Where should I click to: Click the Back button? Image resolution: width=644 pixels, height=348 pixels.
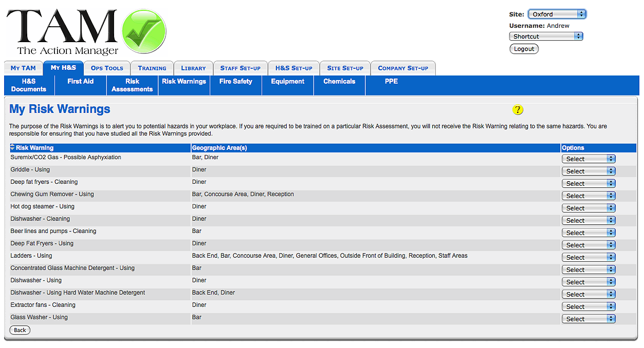click(x=20, y=330)
